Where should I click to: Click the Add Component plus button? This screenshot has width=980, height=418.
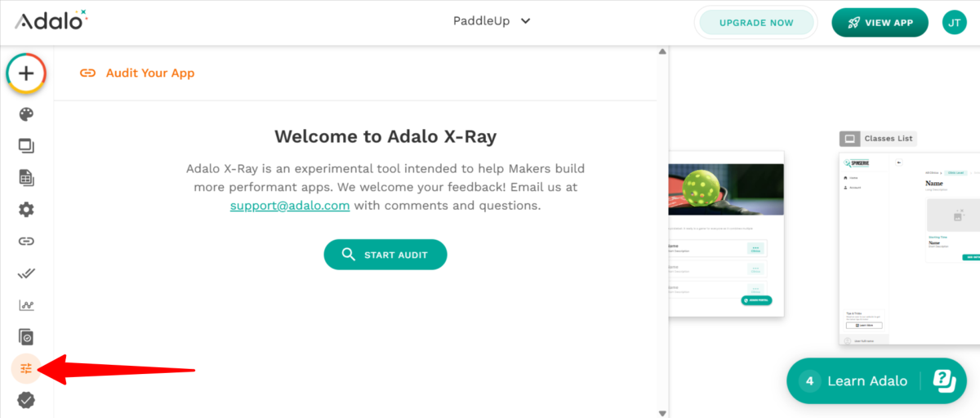coord(26,73)
